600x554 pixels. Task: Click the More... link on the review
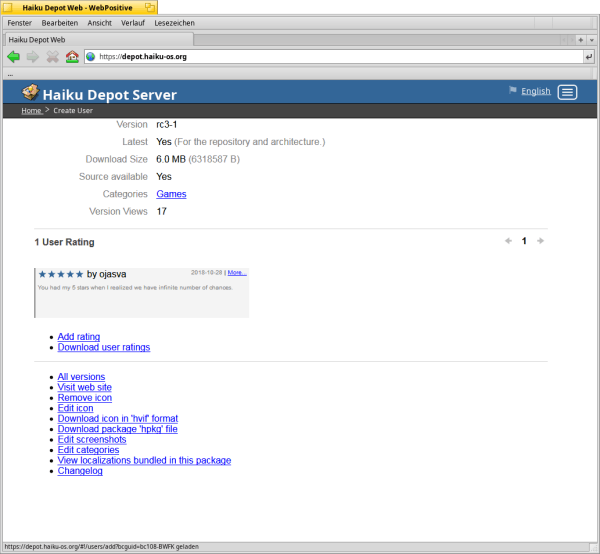[237, 272]
